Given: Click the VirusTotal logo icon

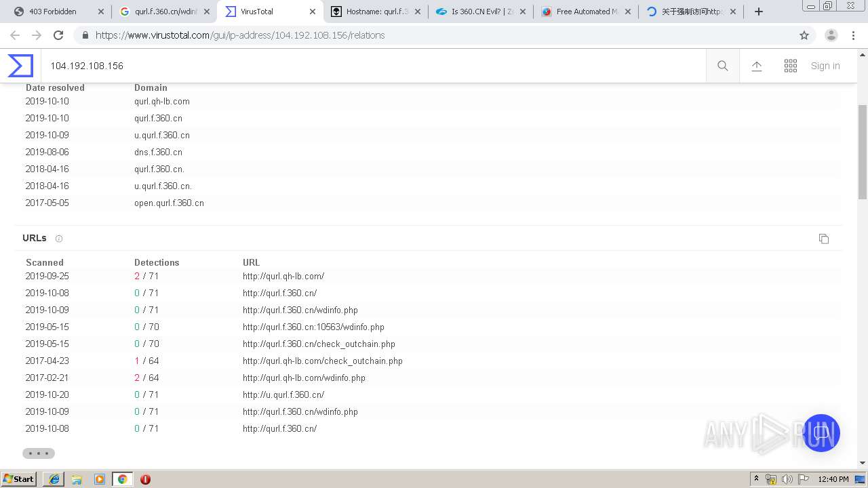Looking at the screenshot, I should (x=20, y=66).
